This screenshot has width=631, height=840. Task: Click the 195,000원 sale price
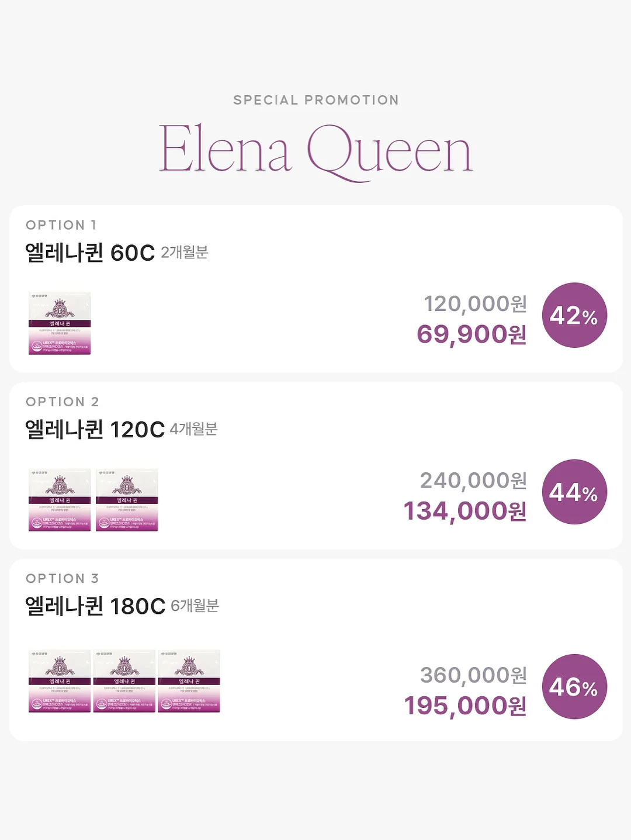(465, 706)
